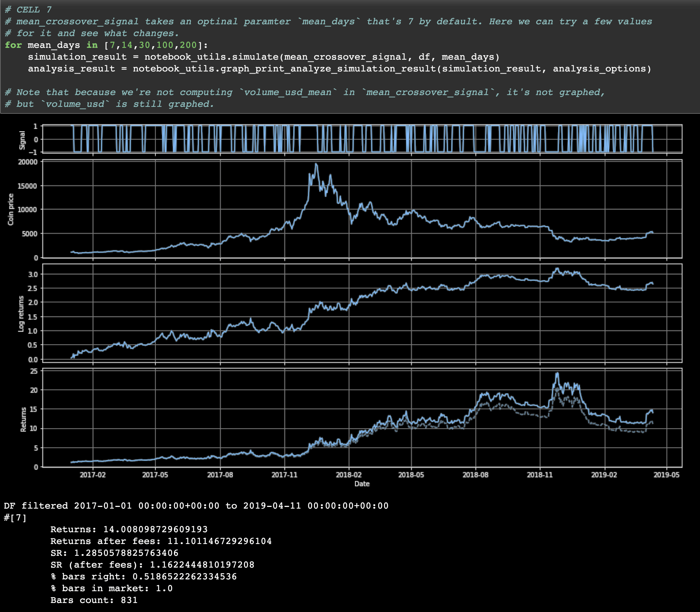Click the 'DF filtered 2017-01-01' output line
This screenshot has height=612, width=700.
(x=196, y=506)
